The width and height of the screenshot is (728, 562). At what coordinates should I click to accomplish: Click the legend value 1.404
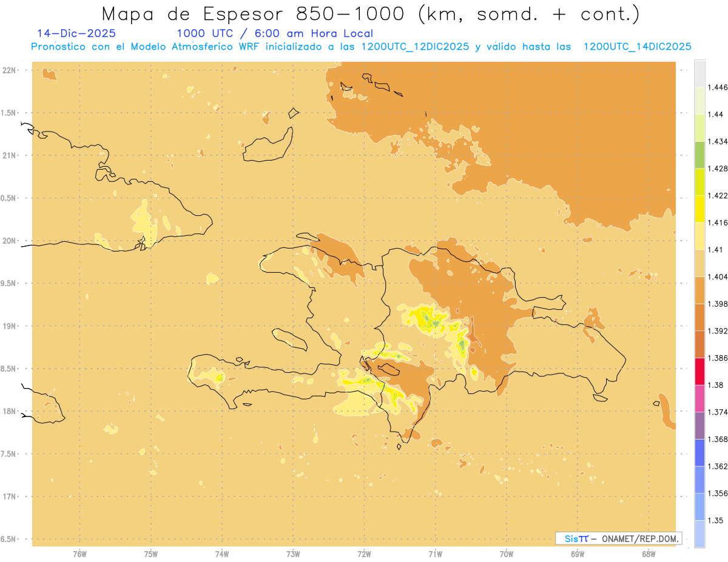click(x=718, y=276)
